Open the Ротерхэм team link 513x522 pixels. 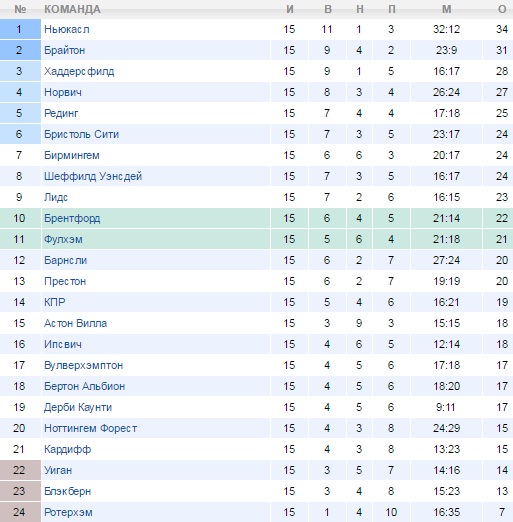(x=68, y=512)
